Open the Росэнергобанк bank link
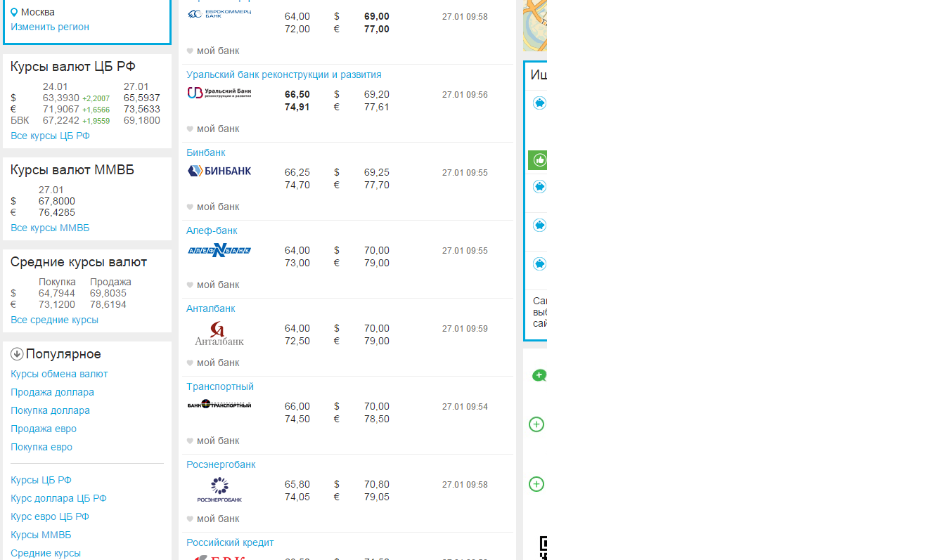The image size is (945, 560). [x=221, y=464]
